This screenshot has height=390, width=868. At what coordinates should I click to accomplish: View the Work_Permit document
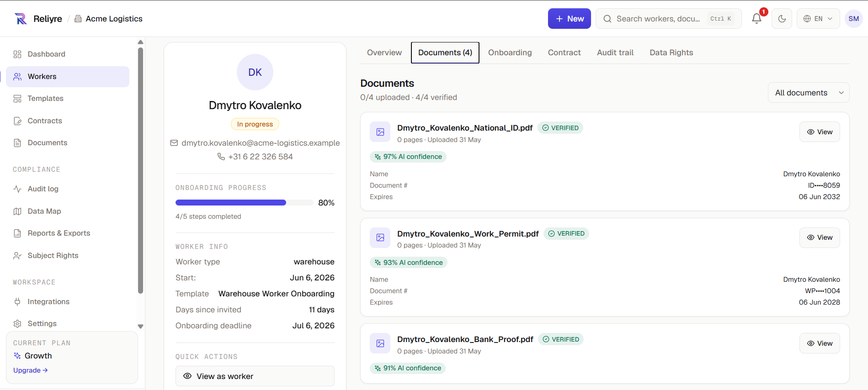(x=820, y=237)
